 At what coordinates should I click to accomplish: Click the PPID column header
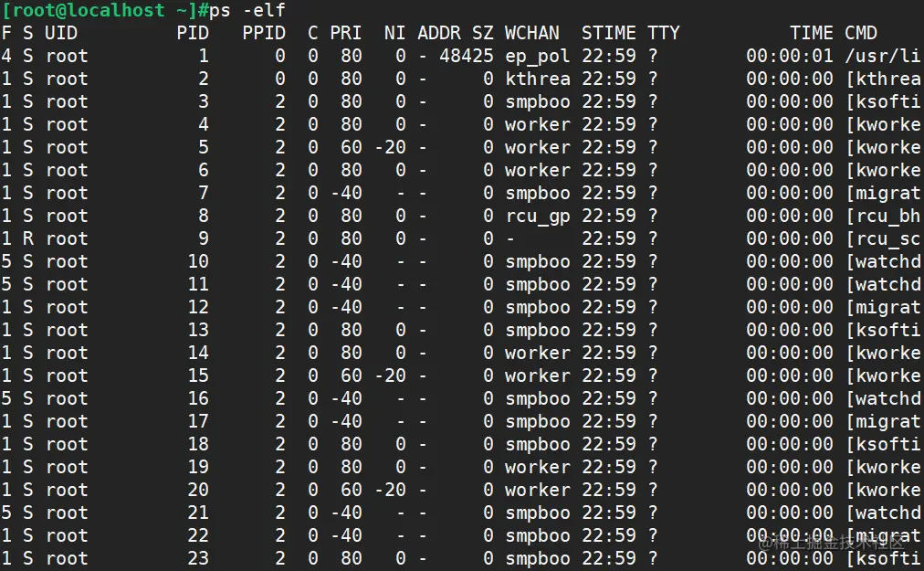point(264,33)
